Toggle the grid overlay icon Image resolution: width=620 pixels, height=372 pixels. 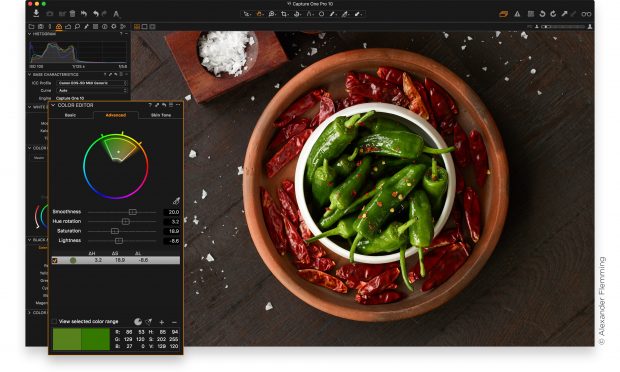[x=531, y=14]
